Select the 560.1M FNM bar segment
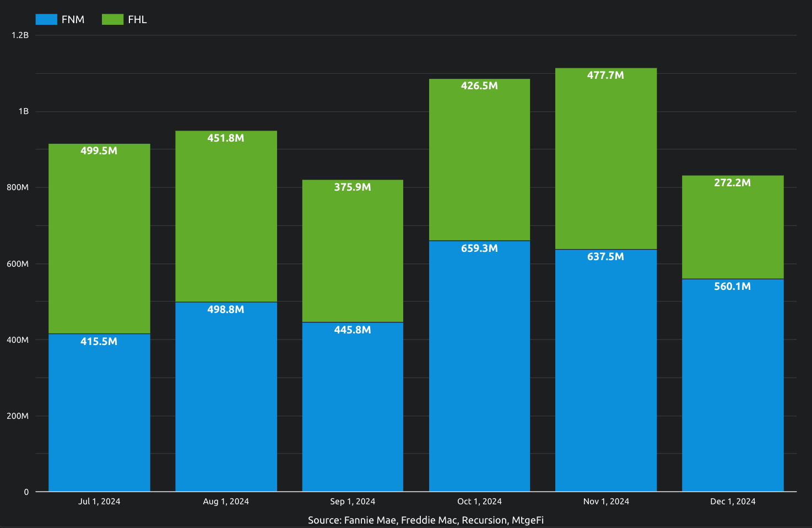Viewport: 812px width, 528px height. pos(733,385)
